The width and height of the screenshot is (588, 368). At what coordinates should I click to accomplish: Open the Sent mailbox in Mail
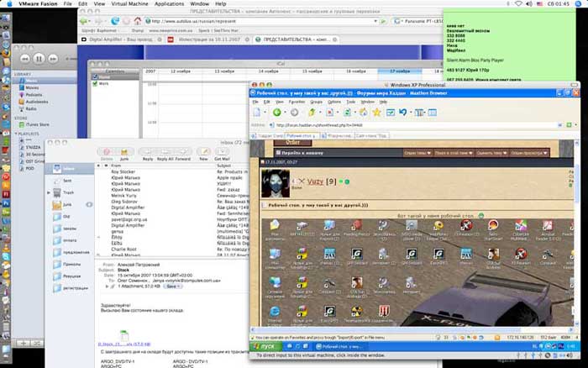tap(67, 181)
